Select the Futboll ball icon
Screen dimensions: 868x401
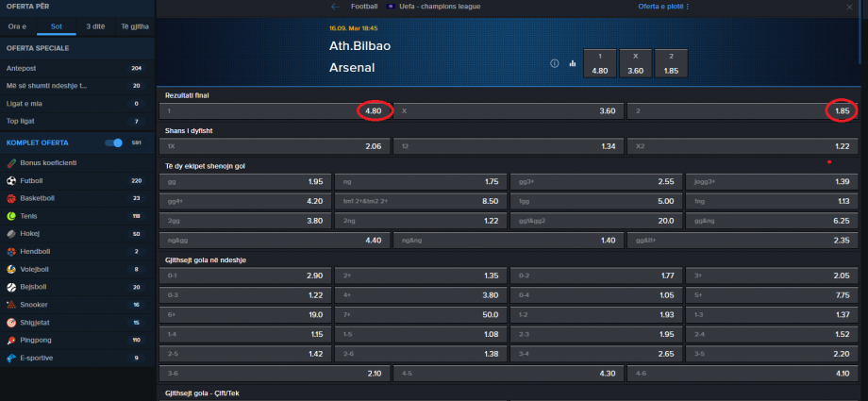11,180
